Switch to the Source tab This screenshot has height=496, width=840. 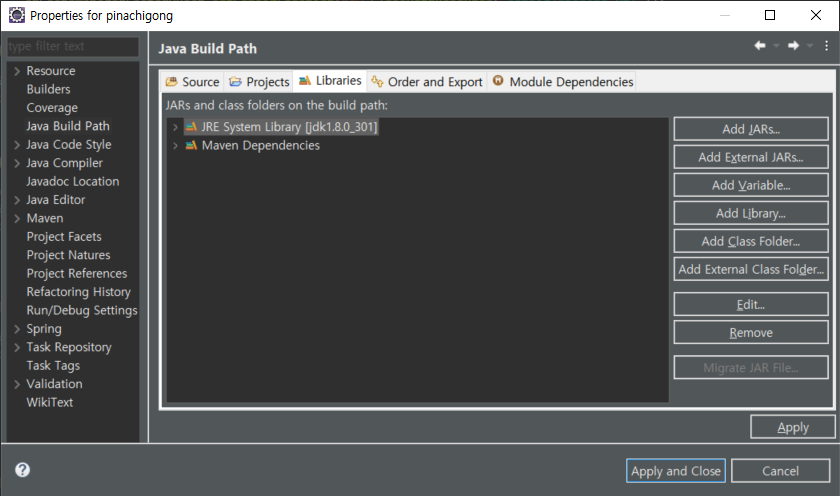[193, 81]
